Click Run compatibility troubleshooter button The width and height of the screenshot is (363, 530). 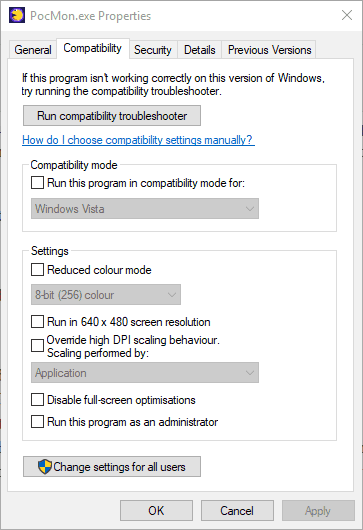[x=112, y=116]
